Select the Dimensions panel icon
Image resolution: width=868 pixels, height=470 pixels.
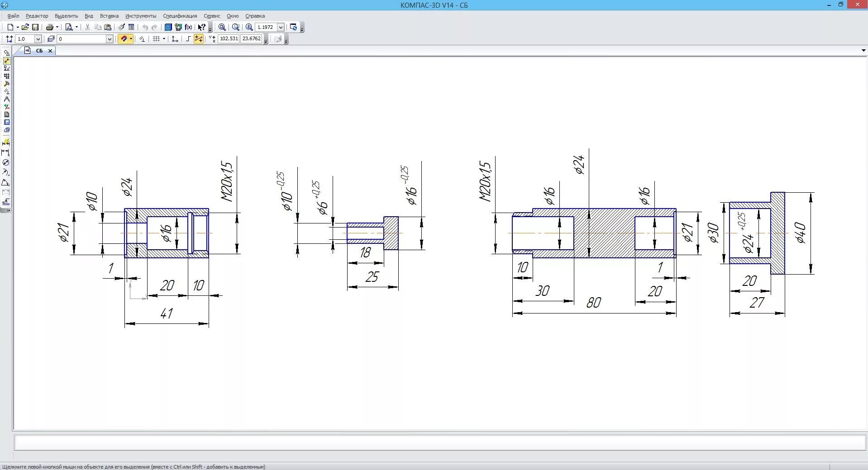(x=6, y=61)
